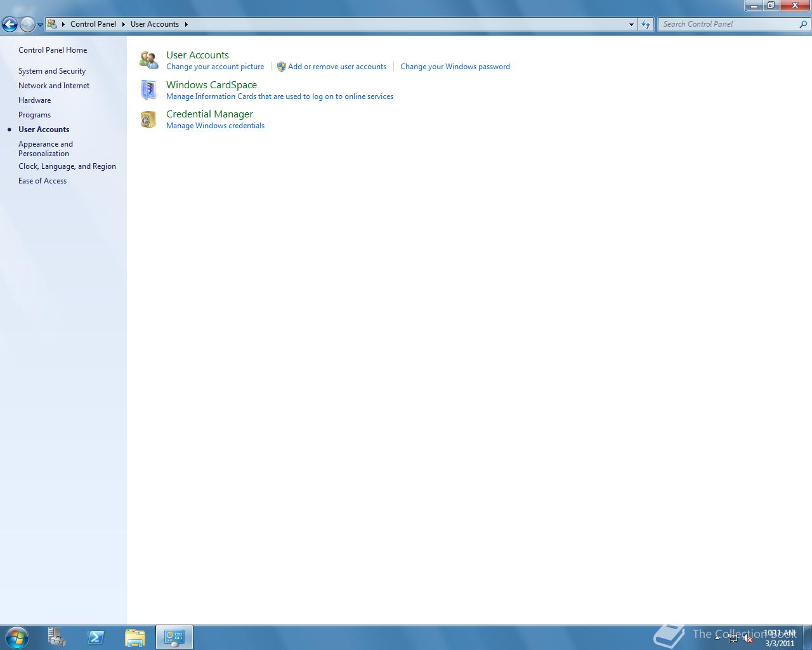Open the address bar history dropdown
This screenshot has width=812, height=650.
click(x=631, y=24)
